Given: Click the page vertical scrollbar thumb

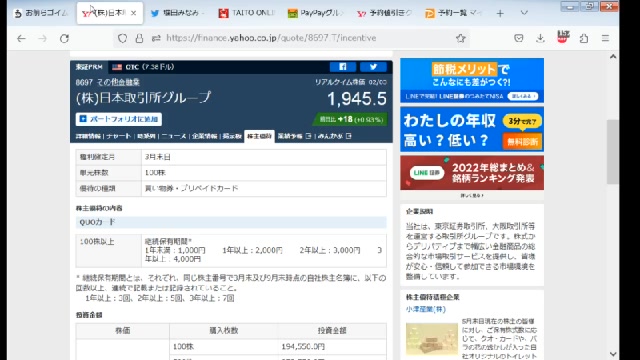Looking at the screenshot, I should (x=612, y=152).
